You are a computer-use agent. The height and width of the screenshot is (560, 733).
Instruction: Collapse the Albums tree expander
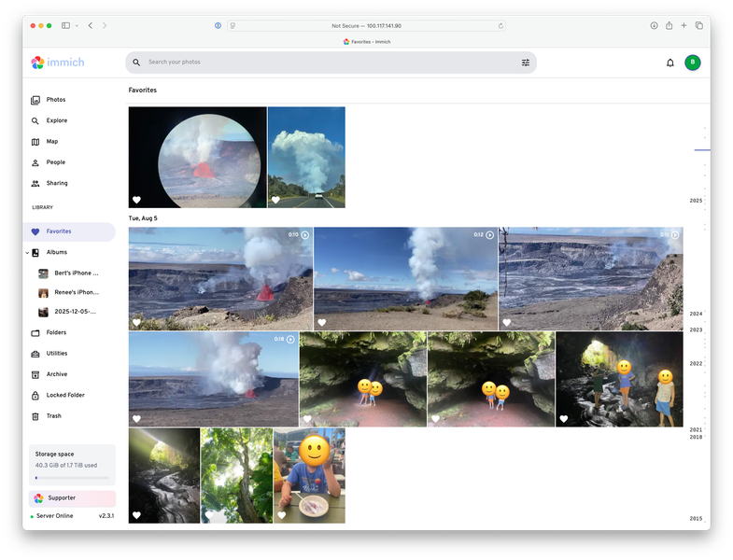[27, 253]
